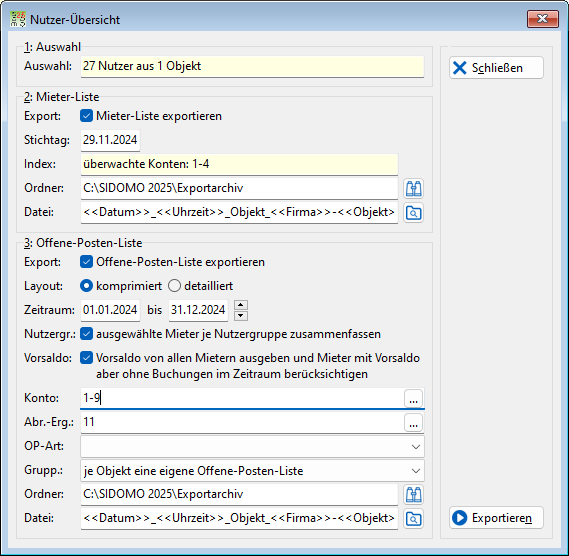Click the Auswahl field showing 27 Nutzer
Viewport: 569px width, 556px height.
pyautogui.click(x=252, y=66)
